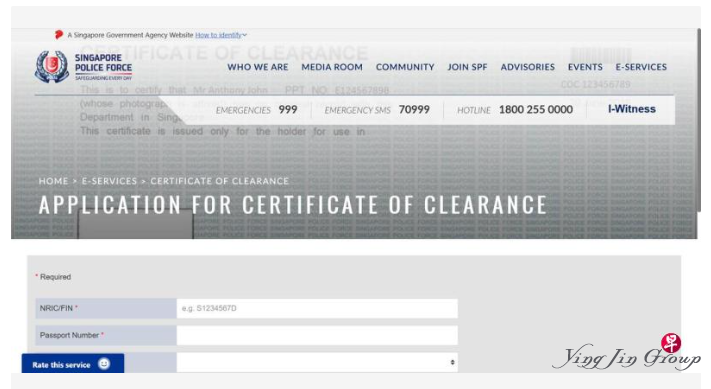Click the Singapore Police Force crest logo

coord(52,67)
